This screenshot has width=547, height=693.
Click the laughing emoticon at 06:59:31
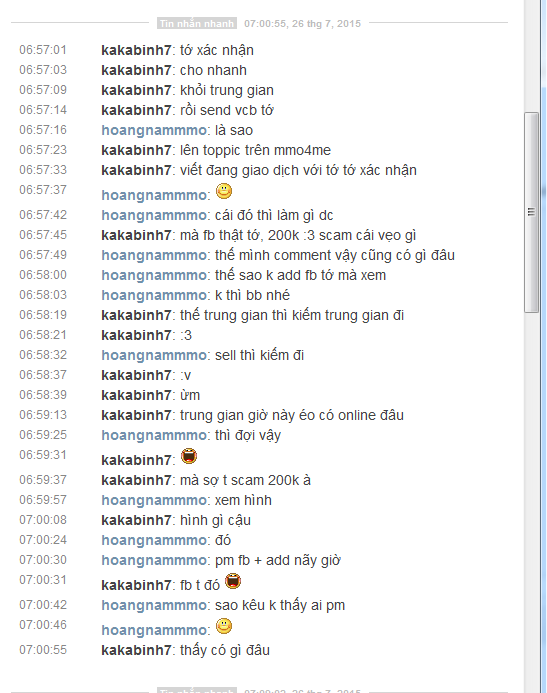[x=189, y=456]
